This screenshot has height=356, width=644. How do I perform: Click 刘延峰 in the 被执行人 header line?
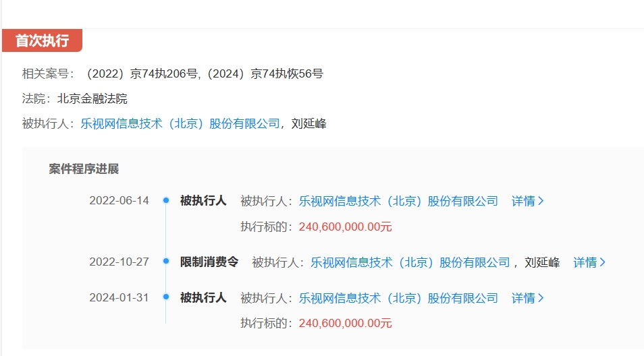(309, 123)
